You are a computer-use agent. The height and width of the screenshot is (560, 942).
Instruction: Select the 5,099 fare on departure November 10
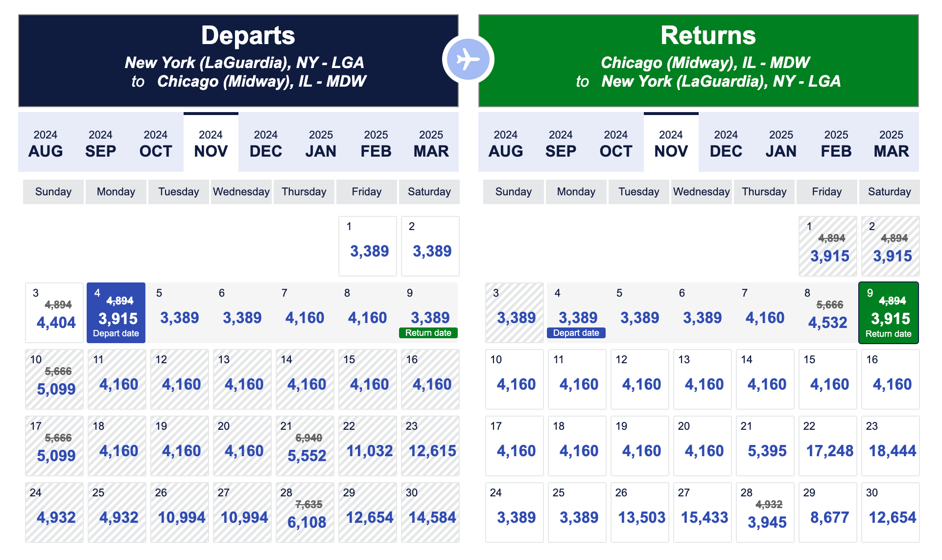(53, 379)
